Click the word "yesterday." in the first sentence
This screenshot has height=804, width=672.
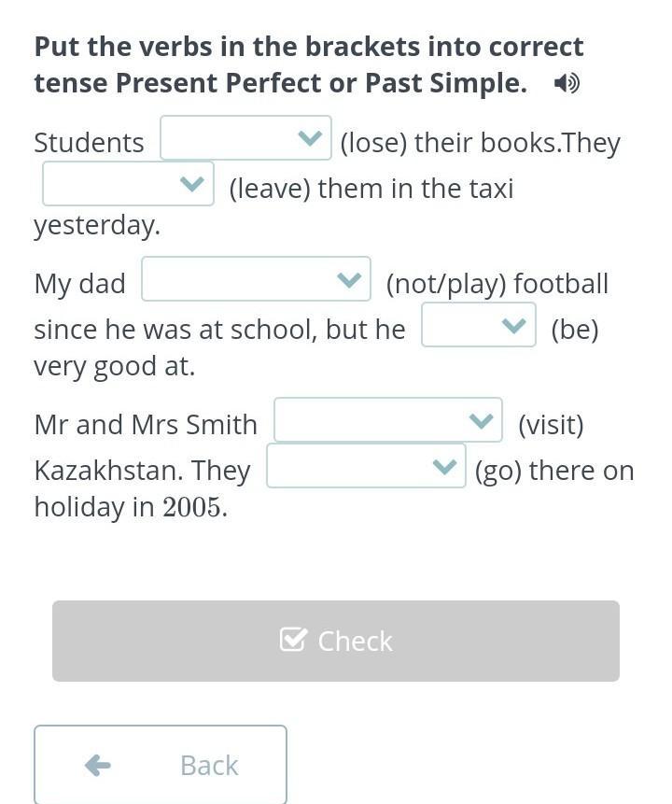(97, 225)
